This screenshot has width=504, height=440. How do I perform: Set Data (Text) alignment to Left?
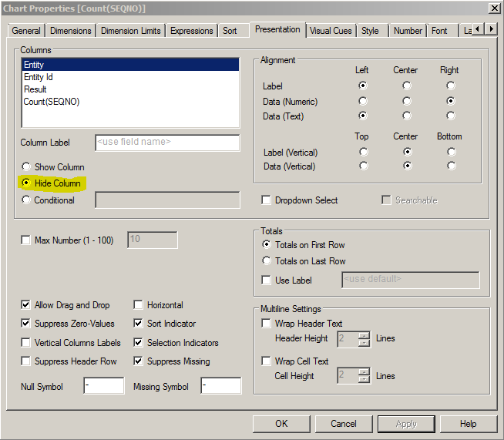pos(363,116)
